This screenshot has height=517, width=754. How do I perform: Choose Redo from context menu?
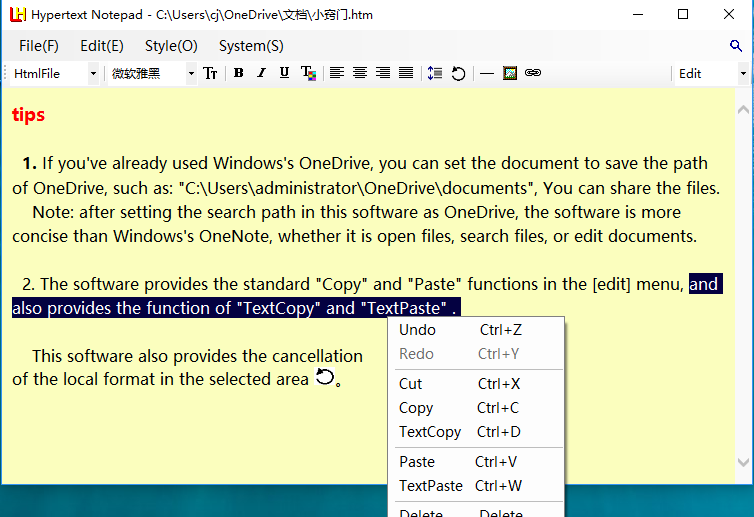[x=476, y=354]
